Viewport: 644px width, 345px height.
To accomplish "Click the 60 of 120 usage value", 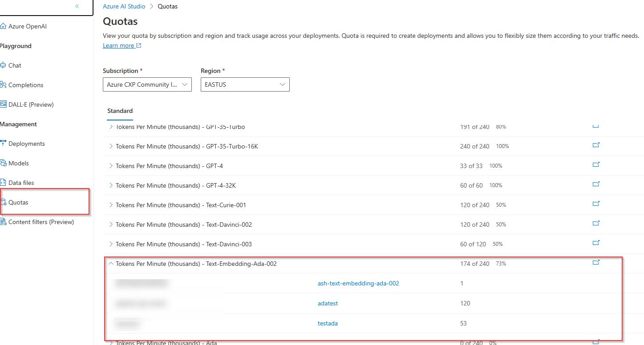I will 473,244.
